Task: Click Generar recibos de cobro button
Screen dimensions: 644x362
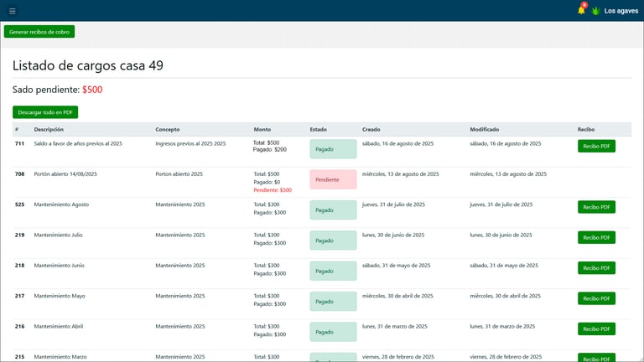Action: [39, 32]
